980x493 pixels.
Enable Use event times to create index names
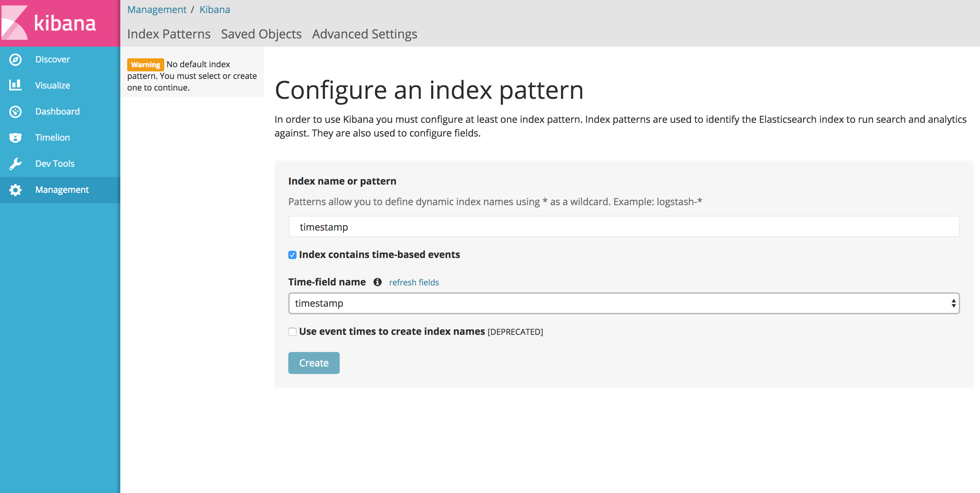pos(292,332)
